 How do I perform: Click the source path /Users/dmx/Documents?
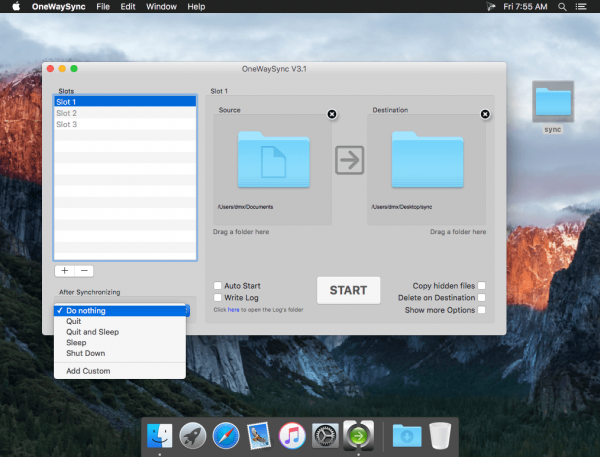point(245,207)
